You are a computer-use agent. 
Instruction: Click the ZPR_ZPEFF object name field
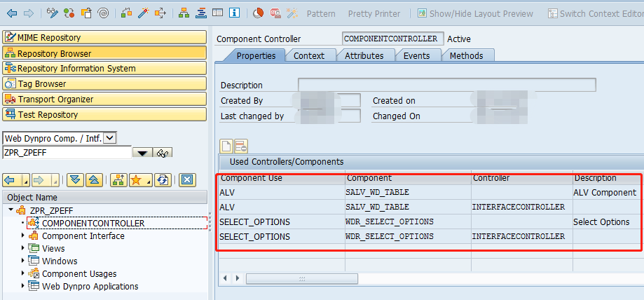pos(67,153)
